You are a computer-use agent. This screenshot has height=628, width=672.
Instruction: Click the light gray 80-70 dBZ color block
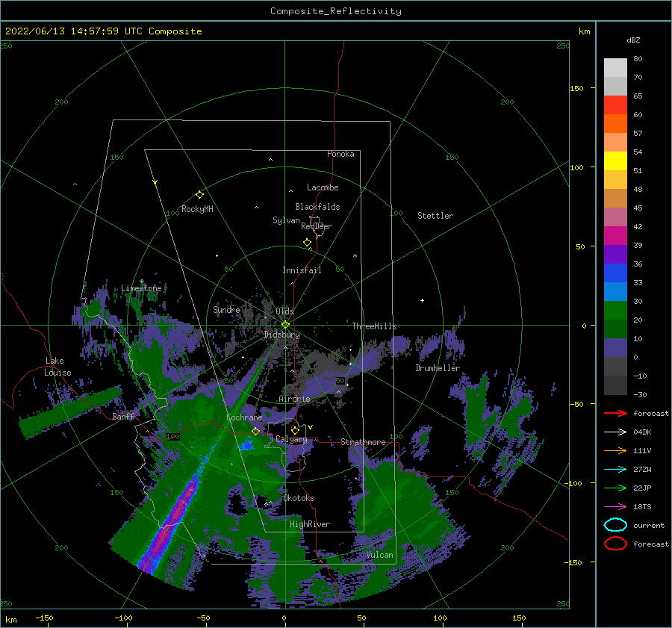point(615,67)
